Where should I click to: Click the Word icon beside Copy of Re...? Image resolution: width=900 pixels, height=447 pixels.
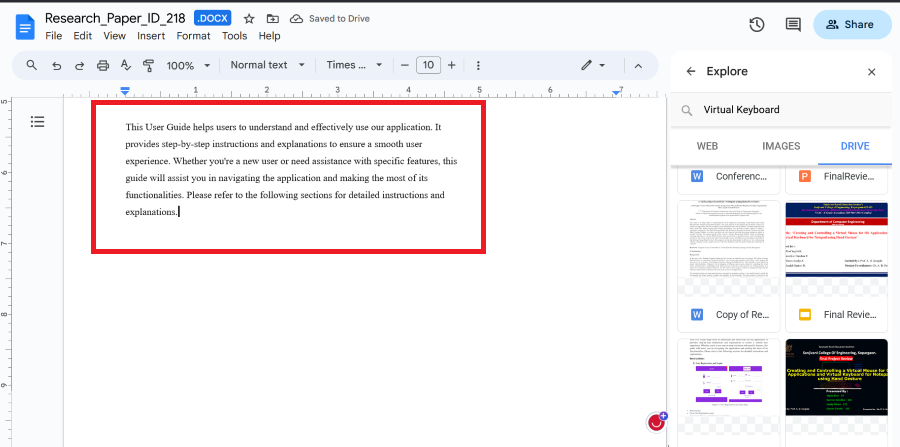click(x=697, y=314)
